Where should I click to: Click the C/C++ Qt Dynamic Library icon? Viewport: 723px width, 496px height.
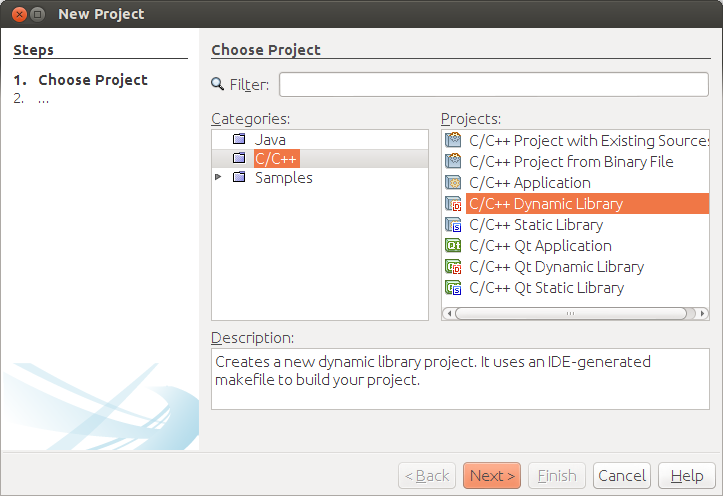453,267
